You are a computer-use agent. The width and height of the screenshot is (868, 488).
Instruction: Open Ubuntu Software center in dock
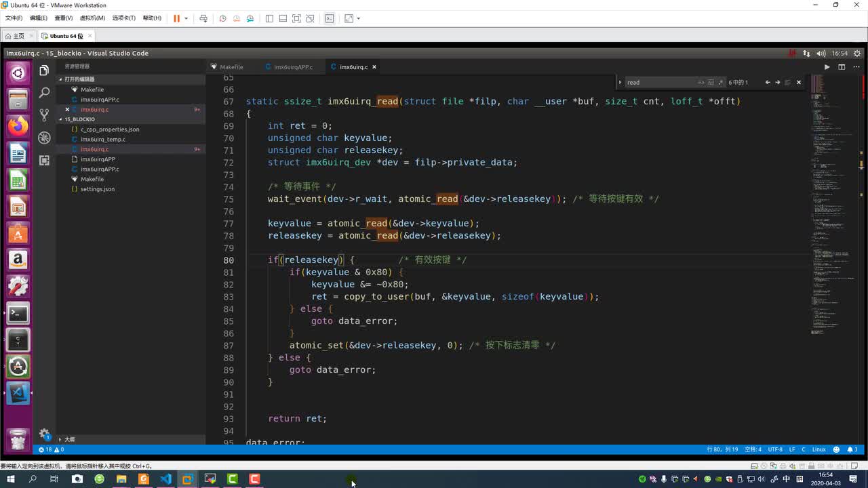(18, 233)
